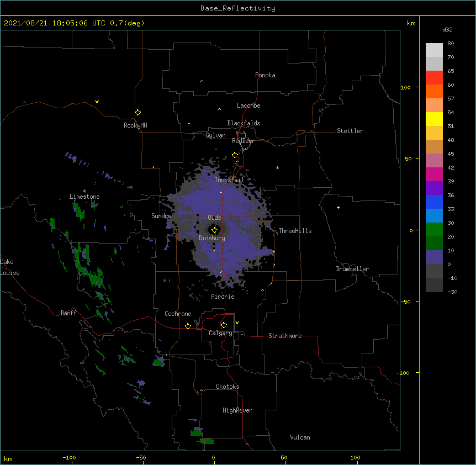
Task: Pick the yellow 51-54 dBZ legend swatch
Action: [x=434, y=119]
